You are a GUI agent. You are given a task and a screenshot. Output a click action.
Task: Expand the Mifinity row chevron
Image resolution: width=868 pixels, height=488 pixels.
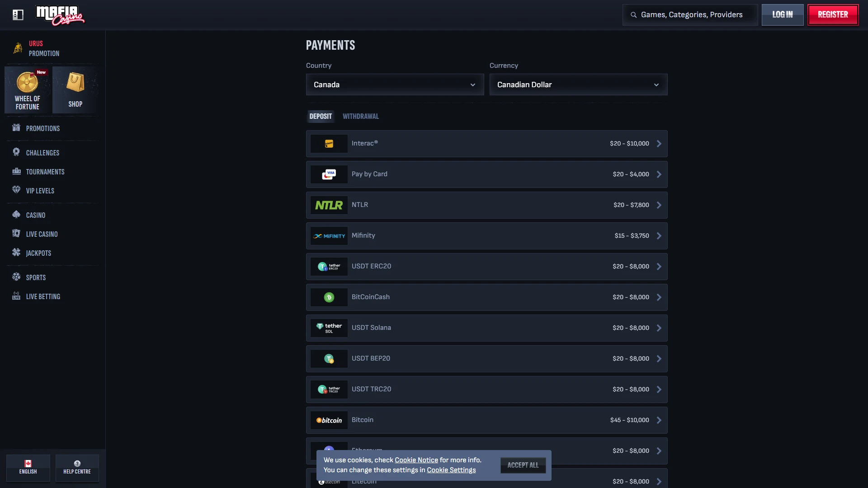click(659, 236)
